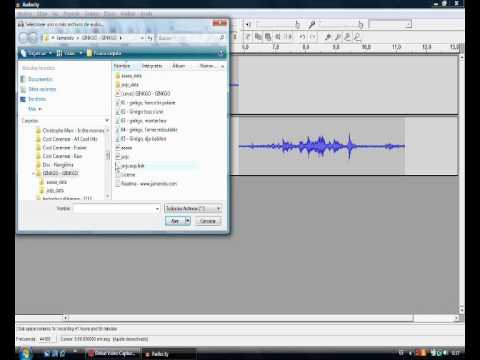Open the Editar menu in Audacity
The width and height of the screenshot is (480, 360).
pyautogui.click(x=42, y=14)
